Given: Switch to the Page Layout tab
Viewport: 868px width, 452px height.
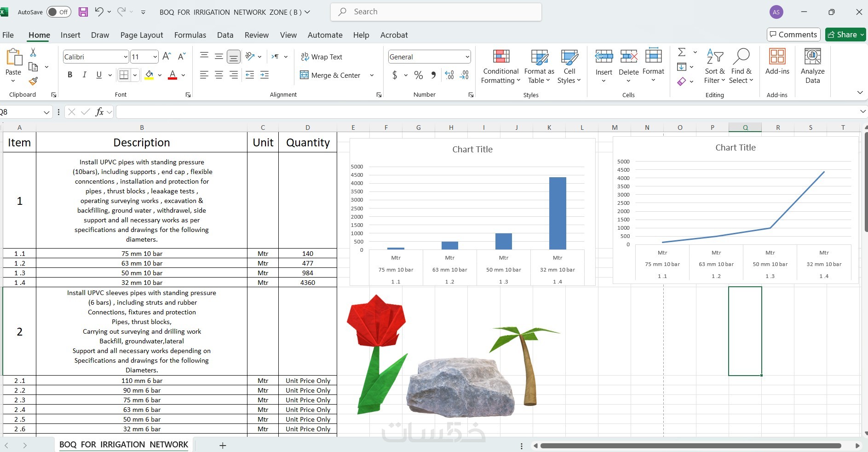Looking at the screenshot, I should (x=142, y=35).
